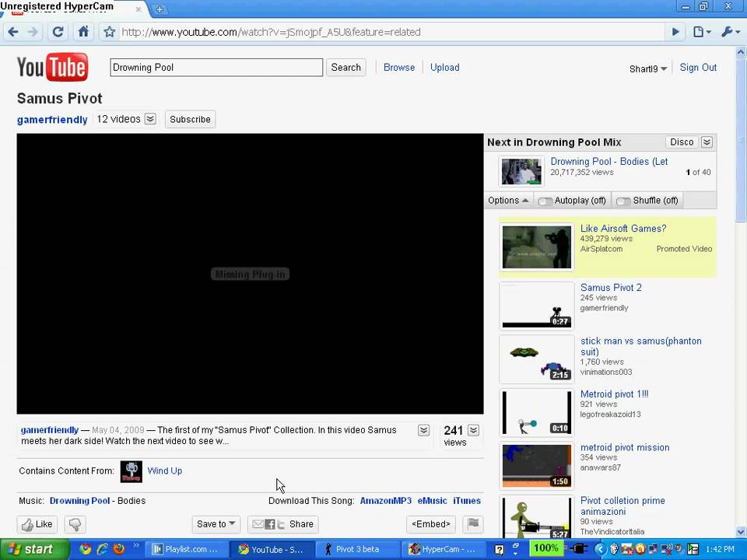
Task: Click the Missing Plug-in message in player
Action: click(250, 275)
